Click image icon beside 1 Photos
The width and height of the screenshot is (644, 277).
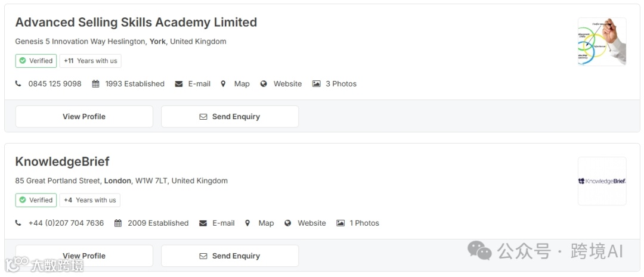pyautogui.click(x=340, y=223)
